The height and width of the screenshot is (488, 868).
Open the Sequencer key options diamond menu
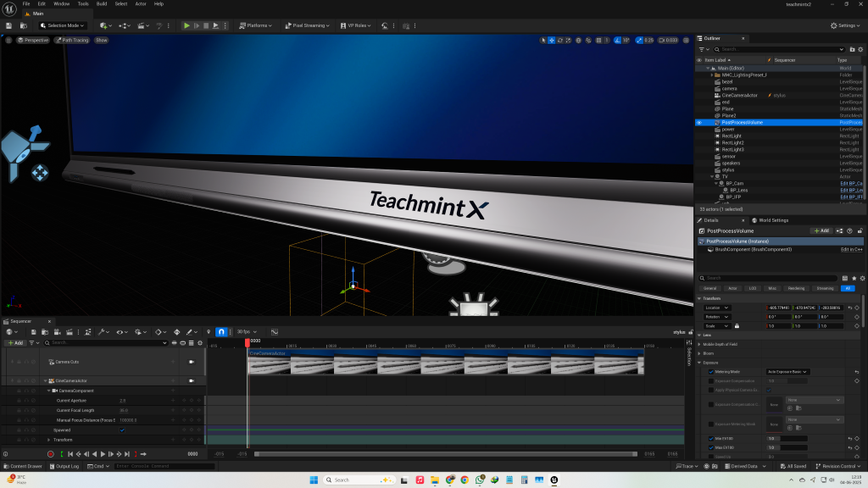160,332
